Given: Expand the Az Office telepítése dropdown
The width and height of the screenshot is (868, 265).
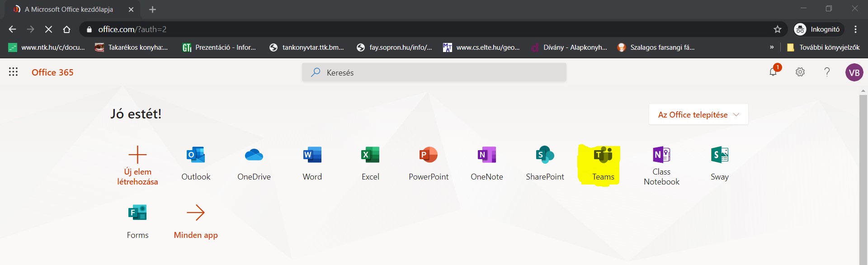Looking at the screenshot, I should pos(698,114).
